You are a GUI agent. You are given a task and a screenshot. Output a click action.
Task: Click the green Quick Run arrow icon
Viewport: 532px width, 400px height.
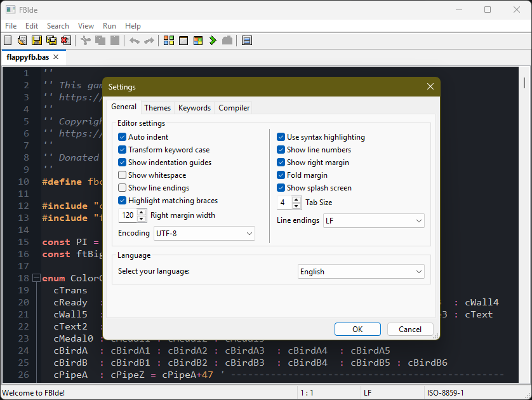point(213,41)
